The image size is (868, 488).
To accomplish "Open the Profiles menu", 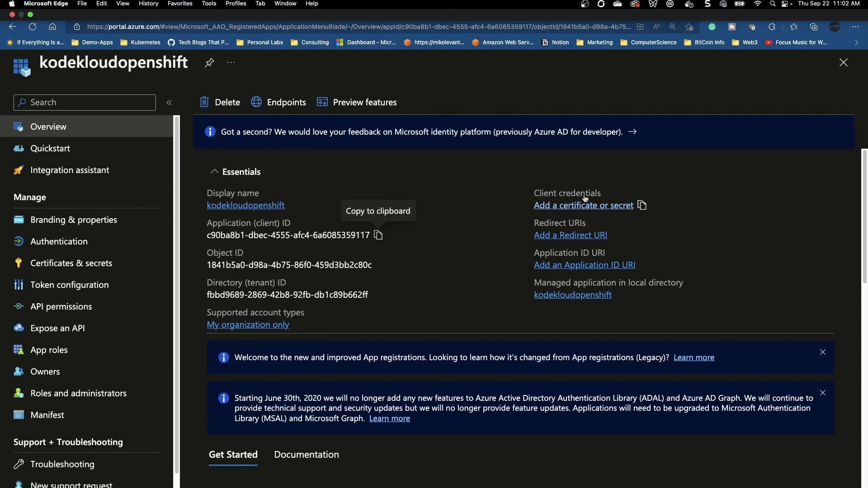I will pos(236,4).
